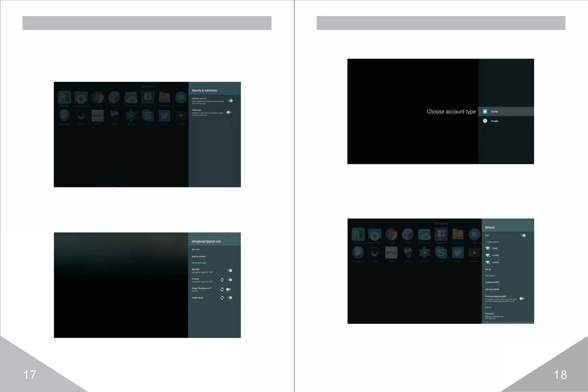Enable the Verify apps switch
Screen dimensions: 588x392
tap(229, 112)
